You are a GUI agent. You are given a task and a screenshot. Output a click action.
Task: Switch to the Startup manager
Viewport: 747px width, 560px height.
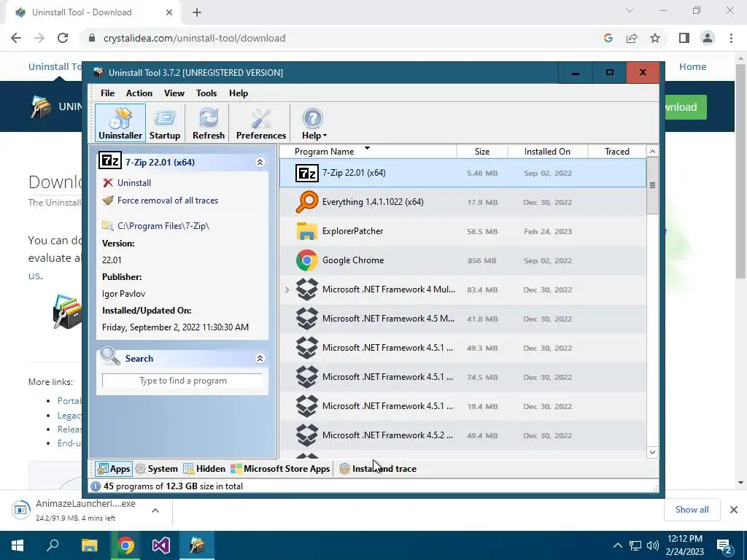click(164, 123)
